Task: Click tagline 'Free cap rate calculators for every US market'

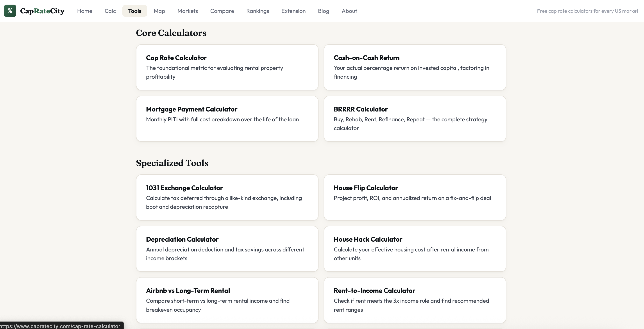Action: 587,11
